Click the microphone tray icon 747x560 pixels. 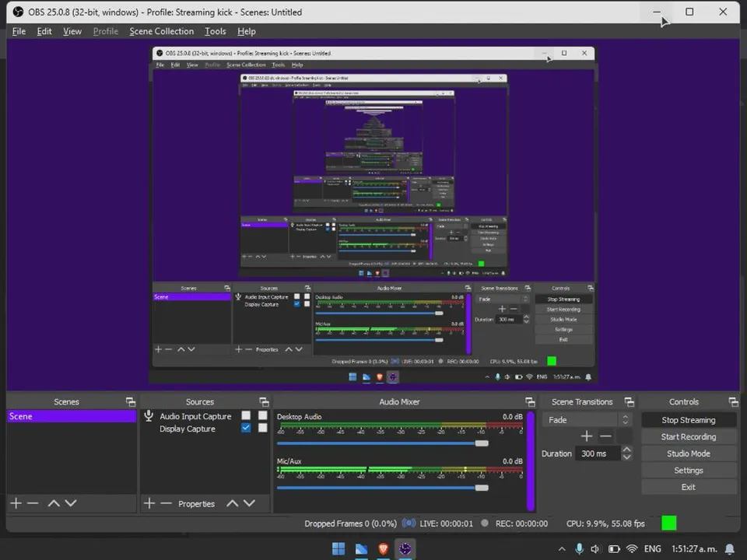(579, 549)
